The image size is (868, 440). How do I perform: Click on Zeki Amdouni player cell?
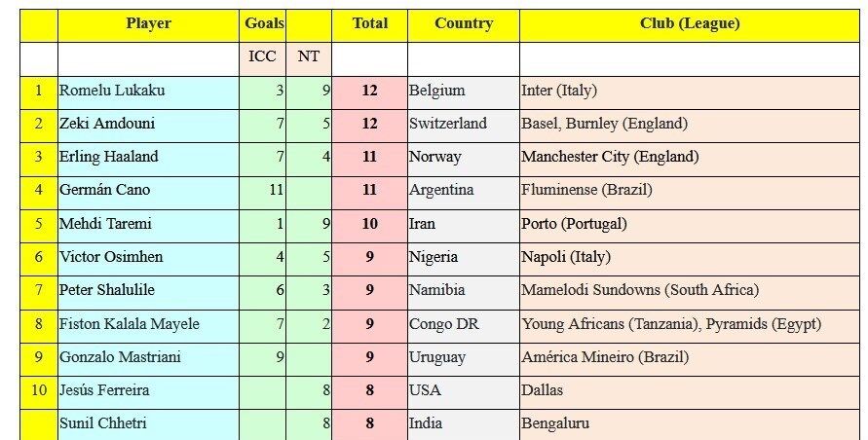point(148,124)
